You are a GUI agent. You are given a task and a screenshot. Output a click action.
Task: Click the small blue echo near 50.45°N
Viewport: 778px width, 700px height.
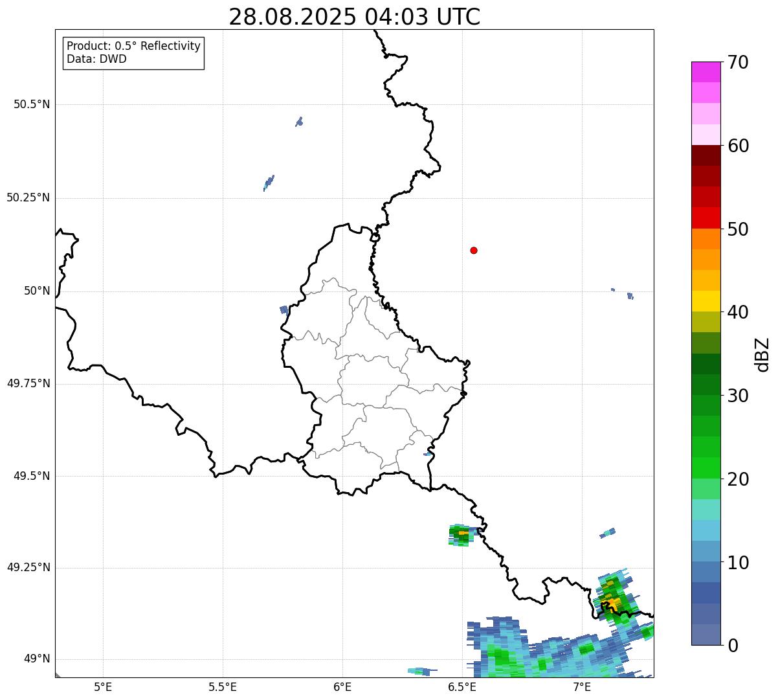(299, 121)
